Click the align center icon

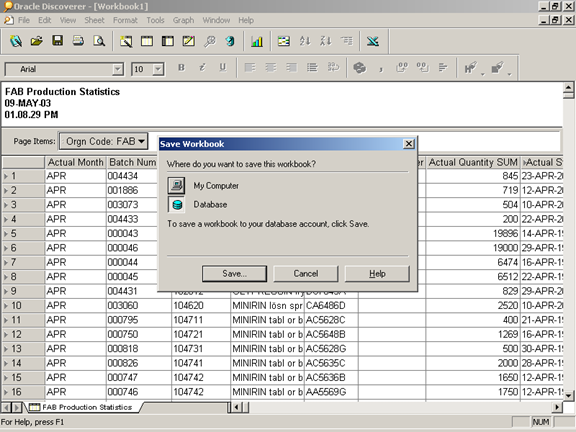coord(271,68)
